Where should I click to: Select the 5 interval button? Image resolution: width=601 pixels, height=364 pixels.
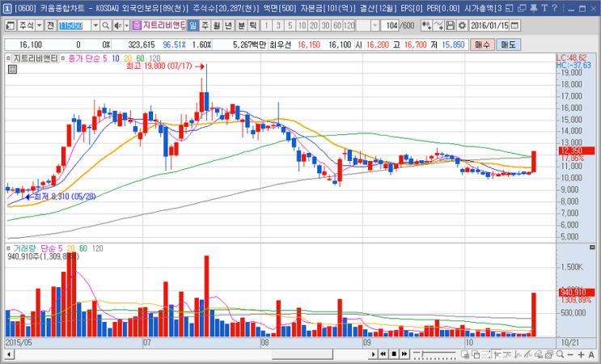pyautogui.click(x=290, y=26)
